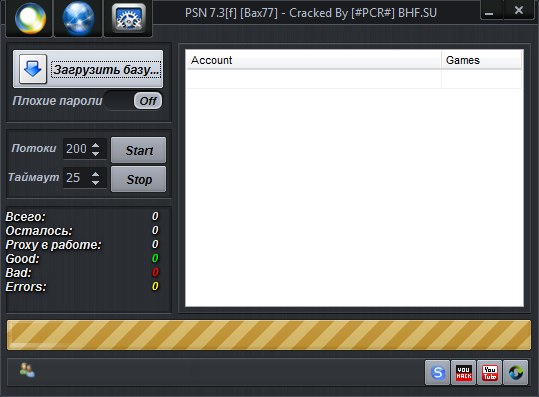Image resolution: width=539 pixels, height=397 pixels.
Task: Click the striped yellow progress bar
Action: pyautogui.click(x=269, y=335)
